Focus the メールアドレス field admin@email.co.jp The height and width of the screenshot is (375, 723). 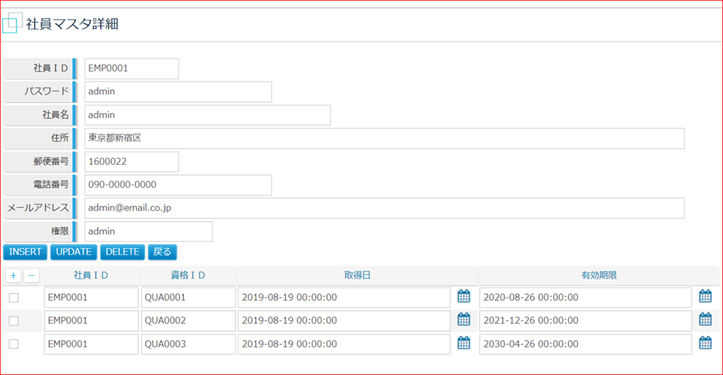coord(385,208)
